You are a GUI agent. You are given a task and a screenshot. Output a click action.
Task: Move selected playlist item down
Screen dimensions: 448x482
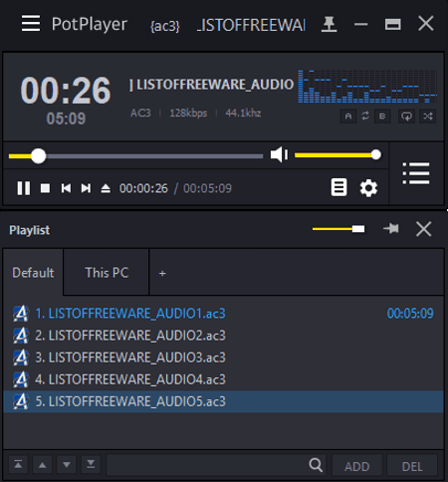coord(67,464)
